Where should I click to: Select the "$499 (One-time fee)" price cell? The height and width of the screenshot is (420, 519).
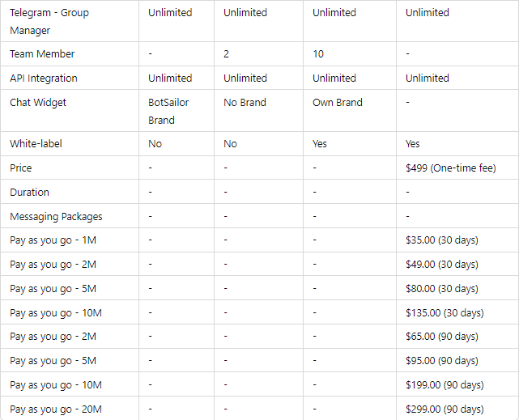click(x=450, y=168)
